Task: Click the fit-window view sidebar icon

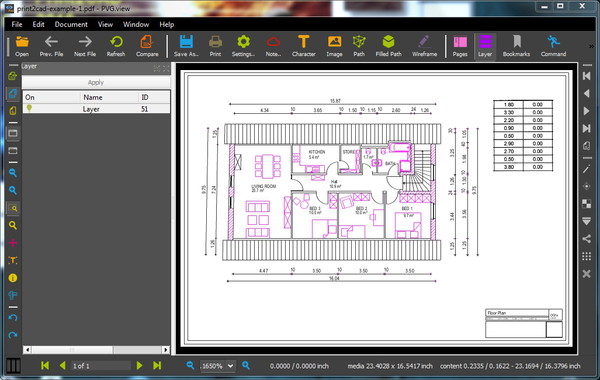Action: coord(13,134)
